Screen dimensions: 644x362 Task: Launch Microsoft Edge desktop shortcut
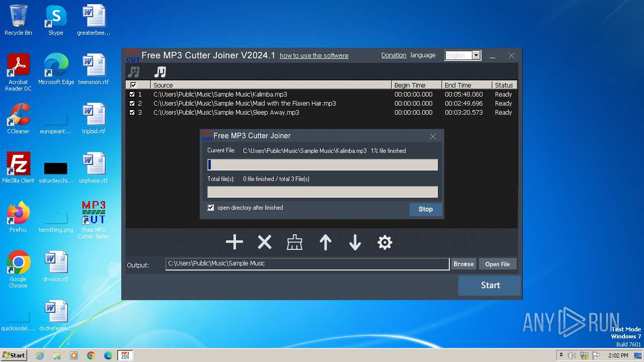click(56, 69)
